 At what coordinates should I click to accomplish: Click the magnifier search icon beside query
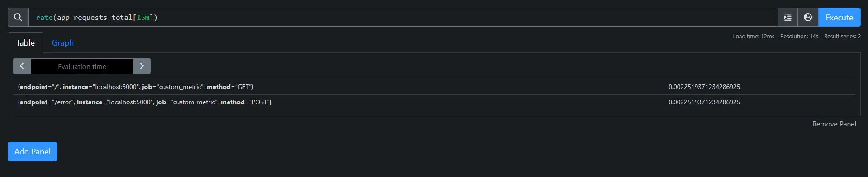(18, 17)
